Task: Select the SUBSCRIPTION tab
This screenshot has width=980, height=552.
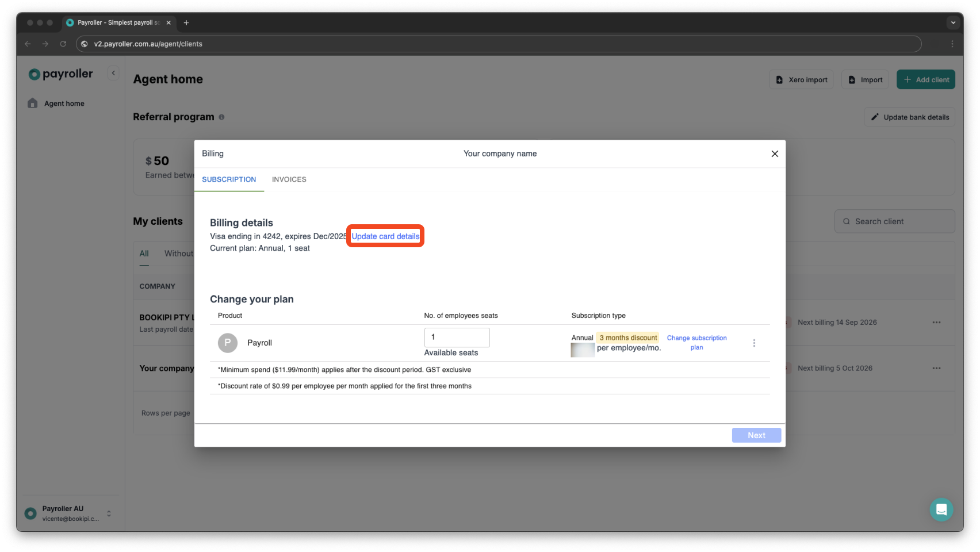Action: (228, 179)
